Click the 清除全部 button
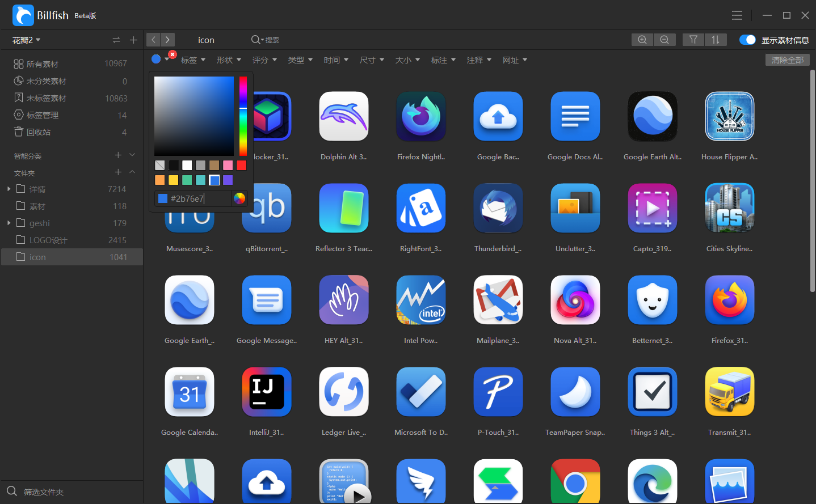 [788, 60]
